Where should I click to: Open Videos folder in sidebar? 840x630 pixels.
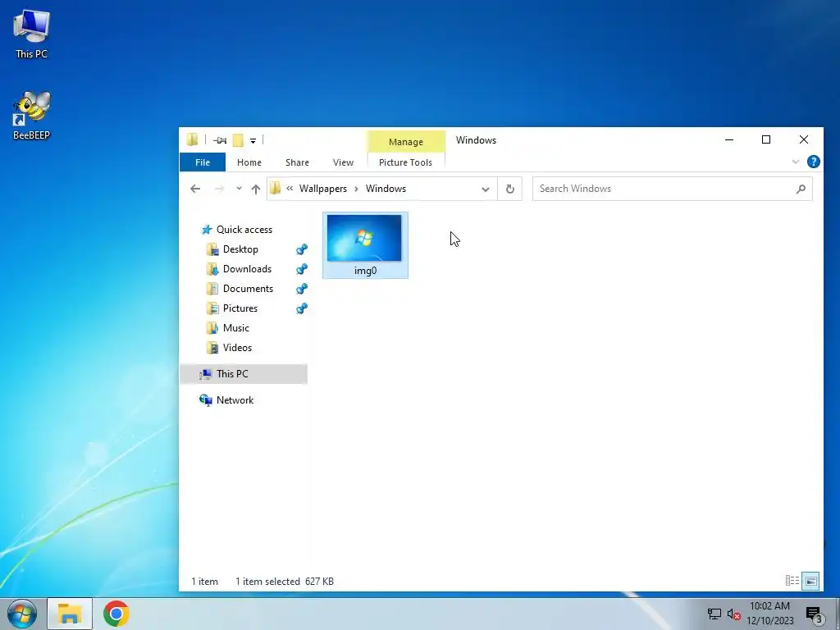click(x=237, y=348)
